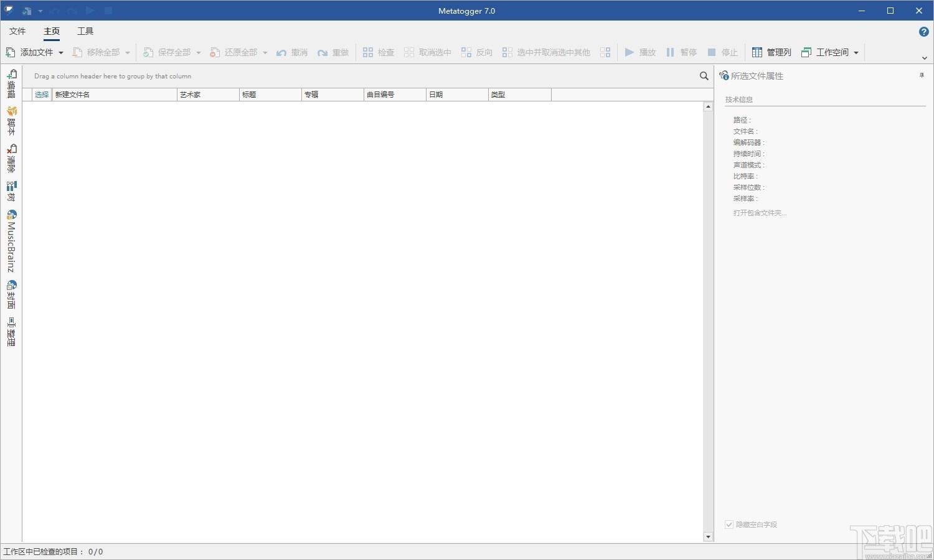Pin the 所选文件属性 panel
The image size is (934, 560).
click(x=922, y=75)
